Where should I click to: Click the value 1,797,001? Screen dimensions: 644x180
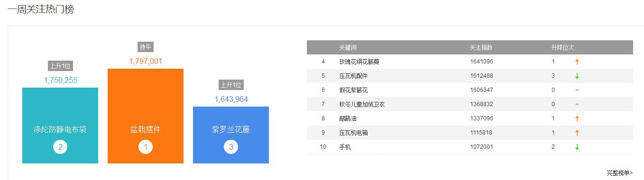click(x=146, y=61)
